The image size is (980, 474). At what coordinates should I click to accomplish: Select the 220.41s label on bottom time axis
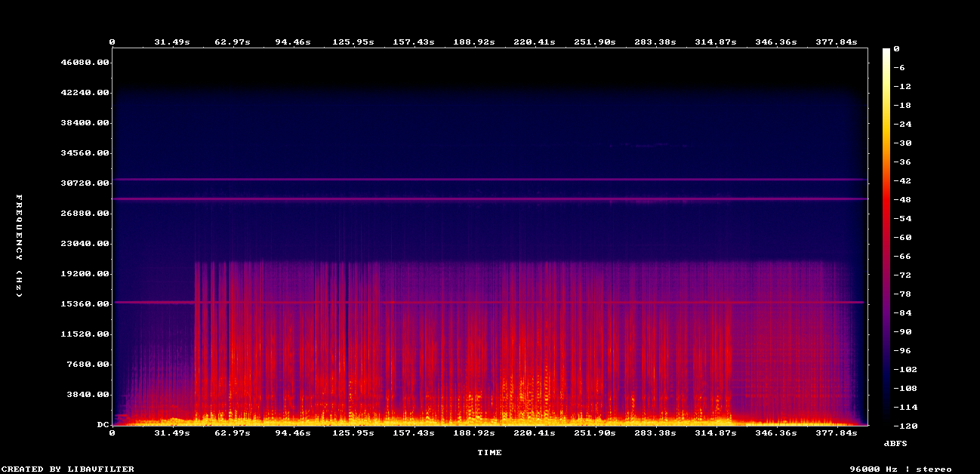coord(535,433)
